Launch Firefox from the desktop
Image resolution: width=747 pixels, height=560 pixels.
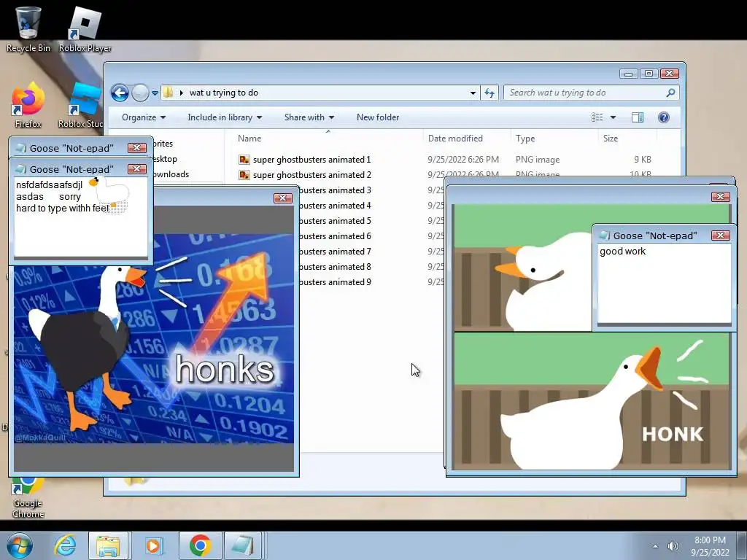pyautogui.click(x=28, y=105)
